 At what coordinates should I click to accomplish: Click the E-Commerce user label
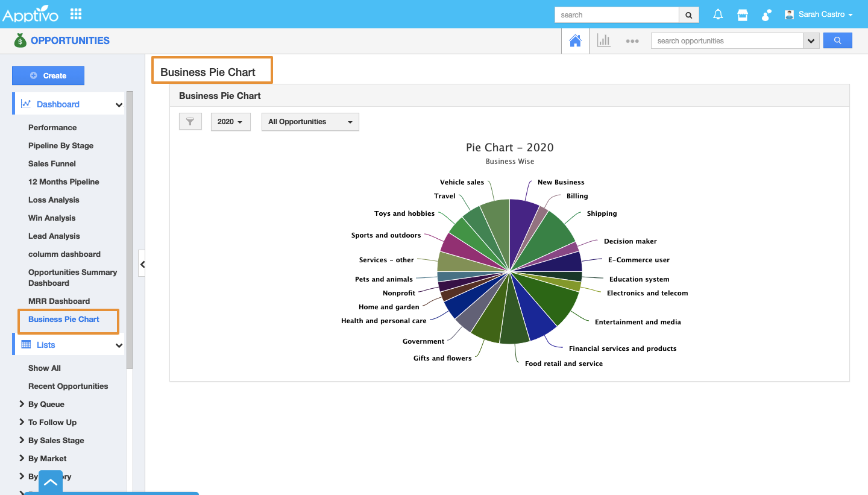pos(639,260)
